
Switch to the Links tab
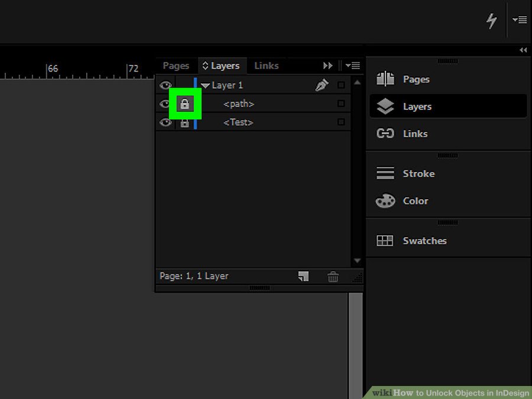click(266, 66)
